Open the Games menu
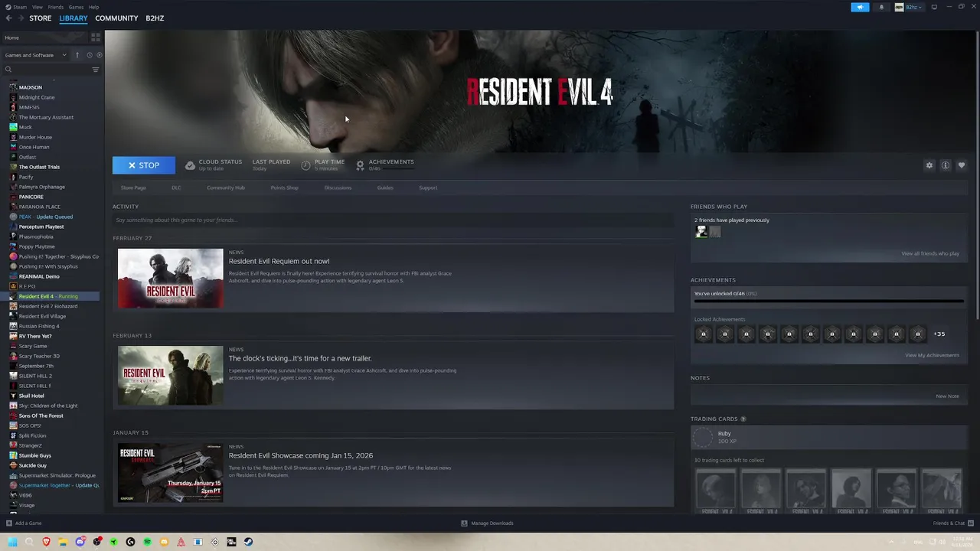The width and height of the screenshot is (980, 551). [x=76, y=7]
